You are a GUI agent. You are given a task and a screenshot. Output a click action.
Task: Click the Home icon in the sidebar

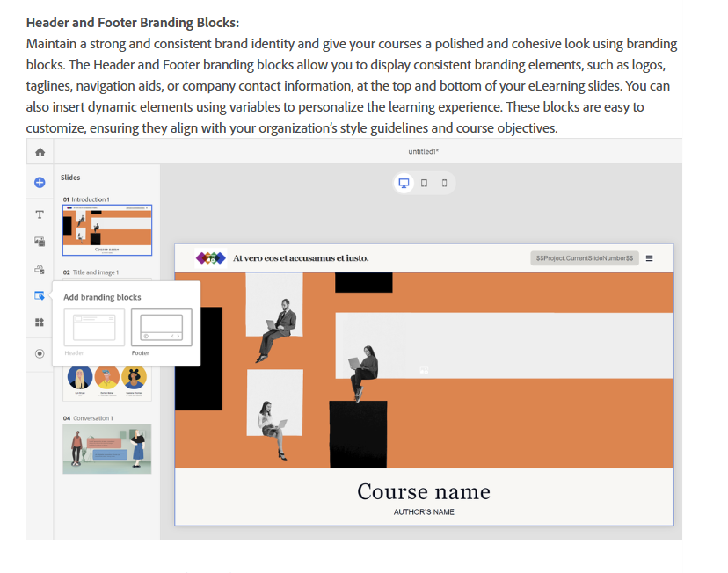pyautogui.click(x=39, y=151)
